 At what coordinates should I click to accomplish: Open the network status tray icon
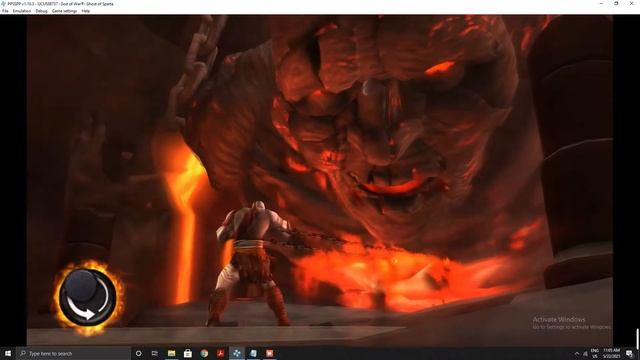(x=585, y=353)
